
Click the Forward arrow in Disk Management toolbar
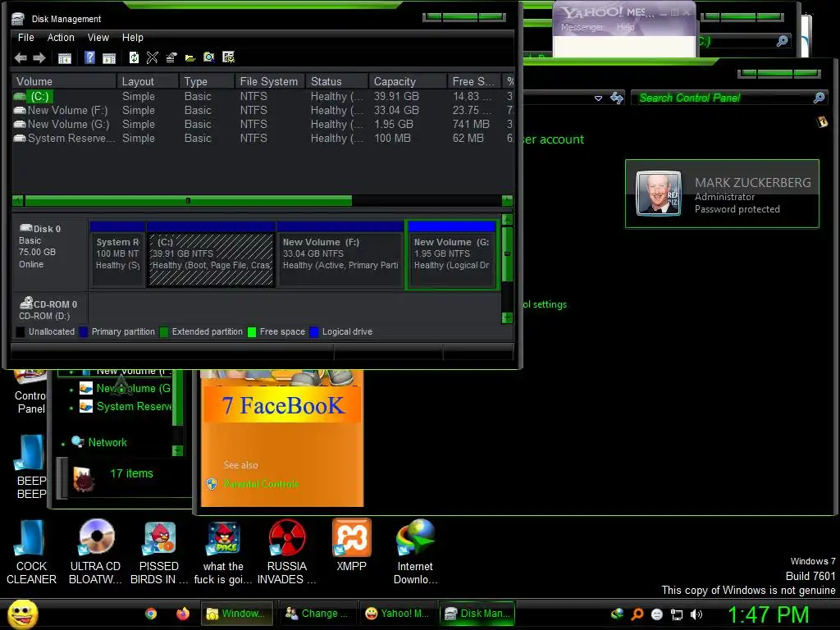tap(39, 58)
